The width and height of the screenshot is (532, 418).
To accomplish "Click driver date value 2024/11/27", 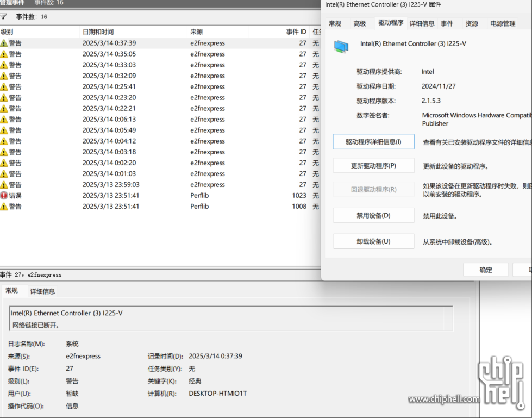I will click(x=439, y=86).
